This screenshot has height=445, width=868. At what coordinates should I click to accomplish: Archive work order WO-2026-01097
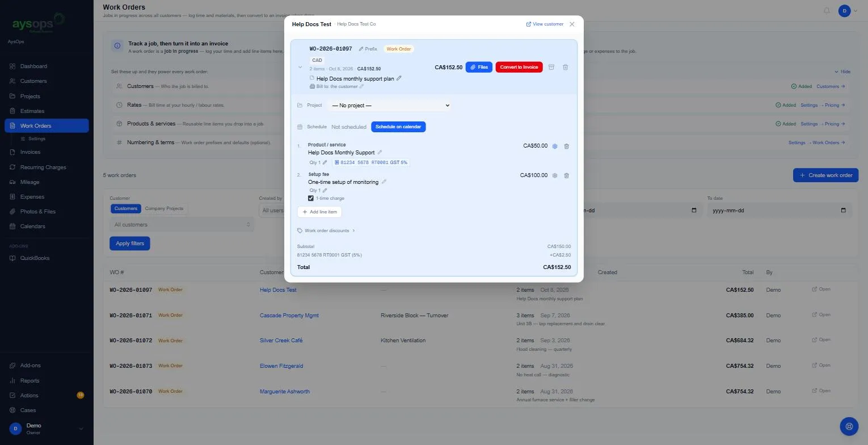point(551,67)
